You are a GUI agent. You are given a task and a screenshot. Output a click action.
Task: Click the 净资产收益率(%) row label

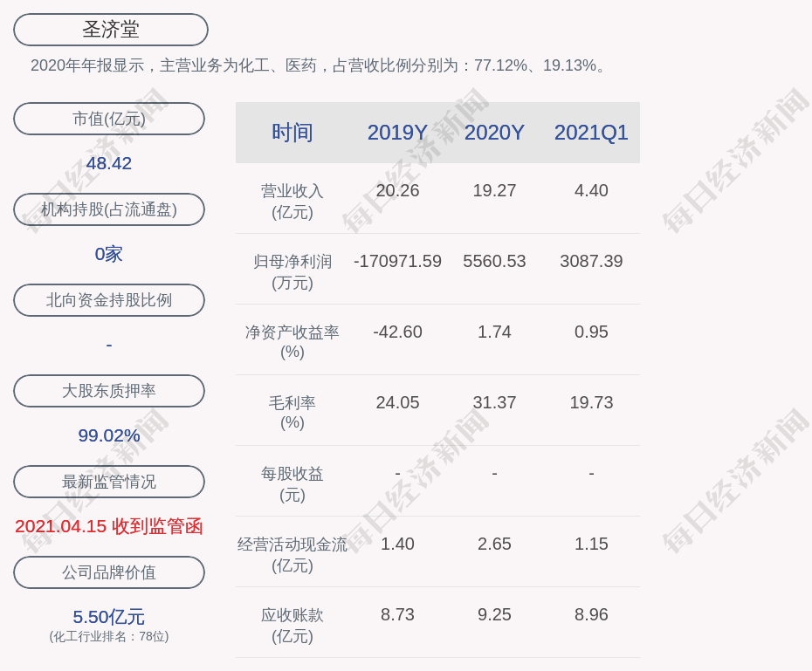click(292, 342)
